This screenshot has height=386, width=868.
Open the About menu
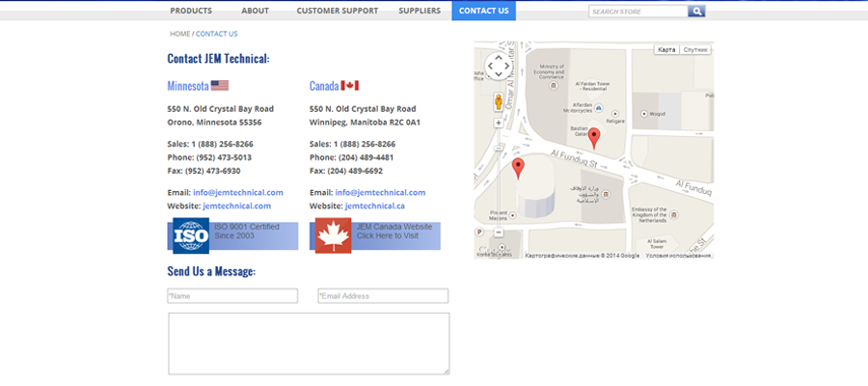(255, 11)
